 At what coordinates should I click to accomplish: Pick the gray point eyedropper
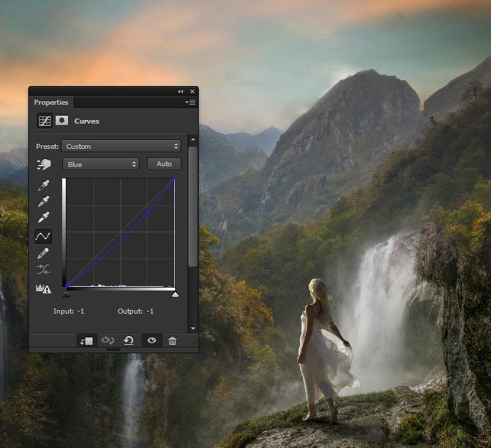[43, 202]
